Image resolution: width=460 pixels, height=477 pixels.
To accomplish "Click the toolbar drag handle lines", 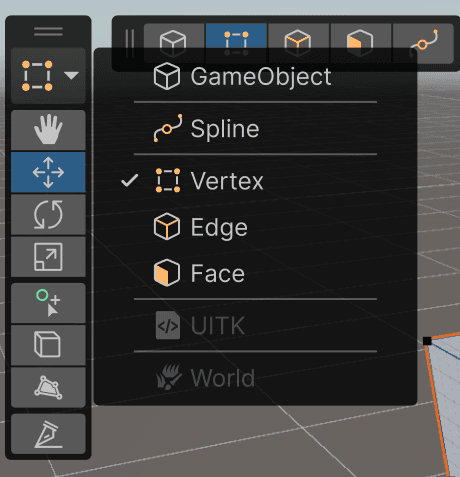I will point(48,32).
